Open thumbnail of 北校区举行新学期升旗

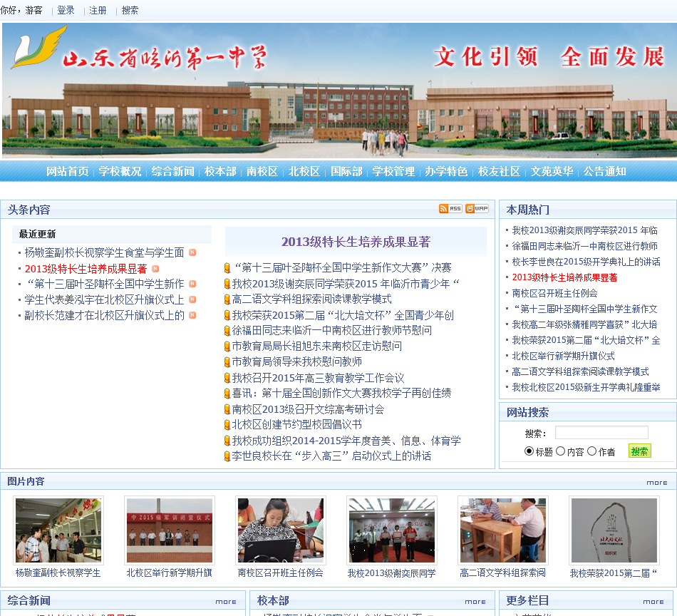[x=170, y=530]
